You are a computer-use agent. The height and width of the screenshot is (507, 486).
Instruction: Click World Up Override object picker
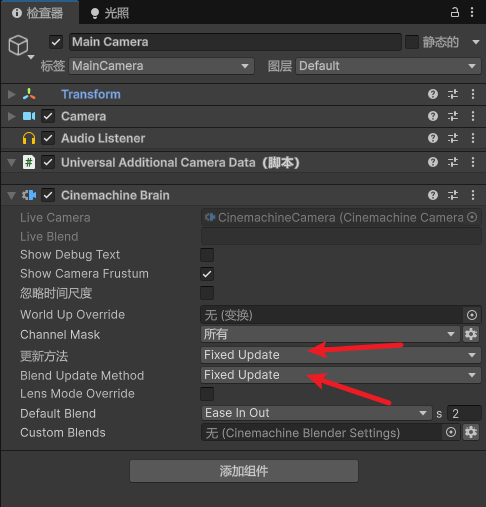click(x=472, y=315)
